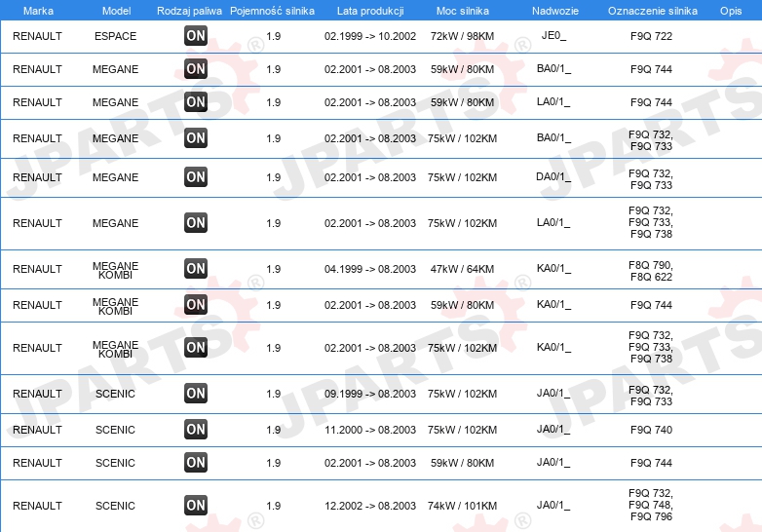
Task: Click the Opis column header
Action: point(731,11)
